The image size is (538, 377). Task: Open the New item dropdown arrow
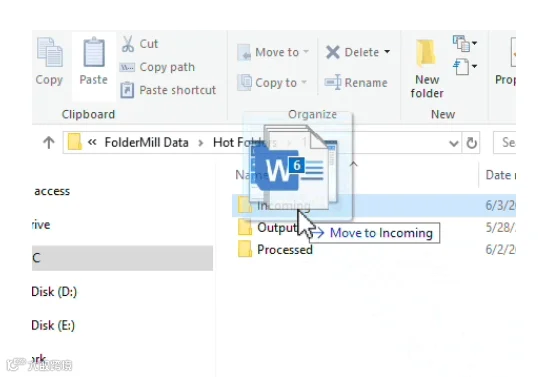tap(474, 43)
